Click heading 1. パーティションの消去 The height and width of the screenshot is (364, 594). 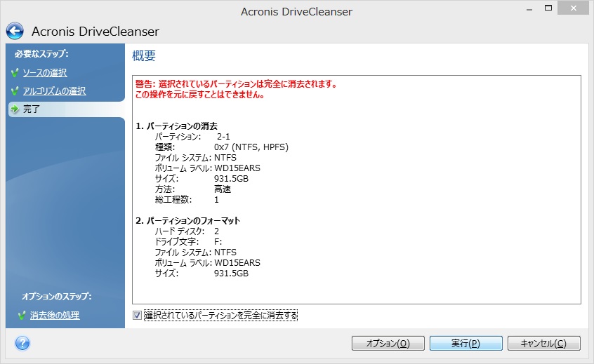point(176,126)
